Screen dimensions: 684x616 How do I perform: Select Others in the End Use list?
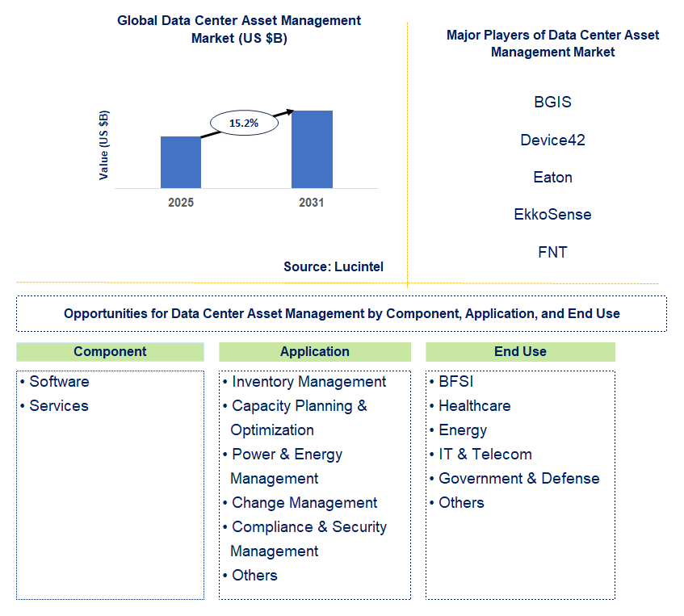[461, 503]
